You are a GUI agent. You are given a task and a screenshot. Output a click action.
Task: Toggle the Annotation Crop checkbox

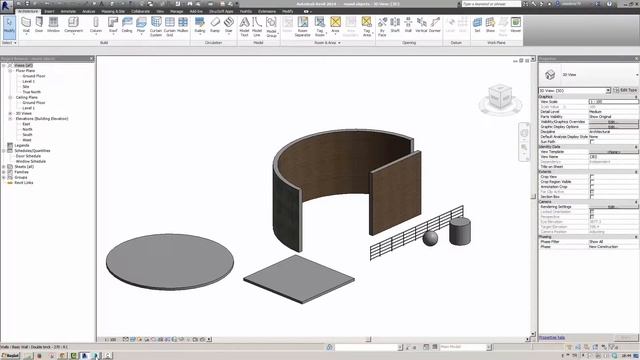pos(592,187)
